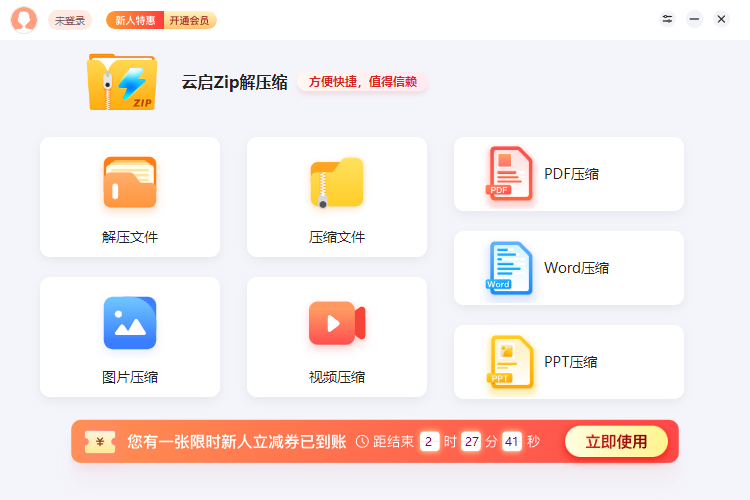The width and height of the screenshot is (750, 500).
Task: Click the blue Word document icon
Action: tap(511, 267)
